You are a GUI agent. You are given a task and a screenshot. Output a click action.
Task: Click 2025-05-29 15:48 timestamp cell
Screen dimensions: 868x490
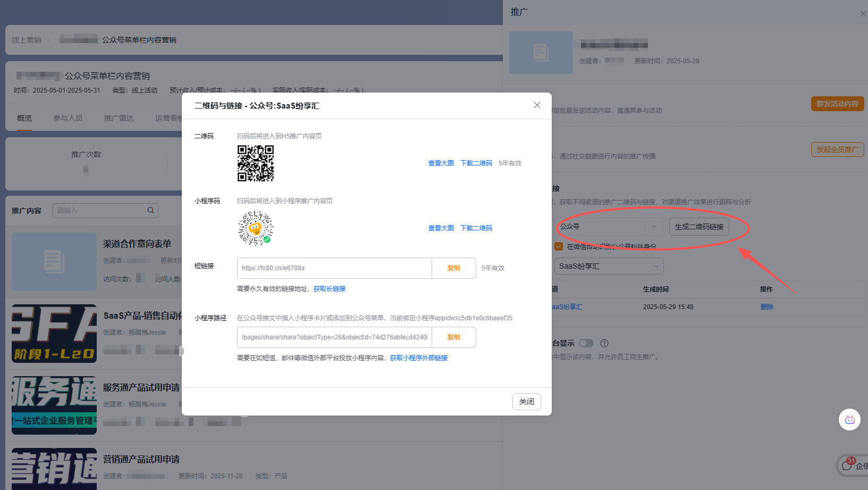tap(668, 307)
